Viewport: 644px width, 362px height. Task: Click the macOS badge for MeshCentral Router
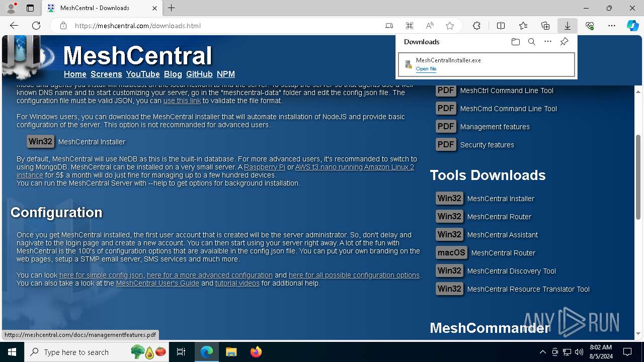pyautogui.click(x=451, y=253)
